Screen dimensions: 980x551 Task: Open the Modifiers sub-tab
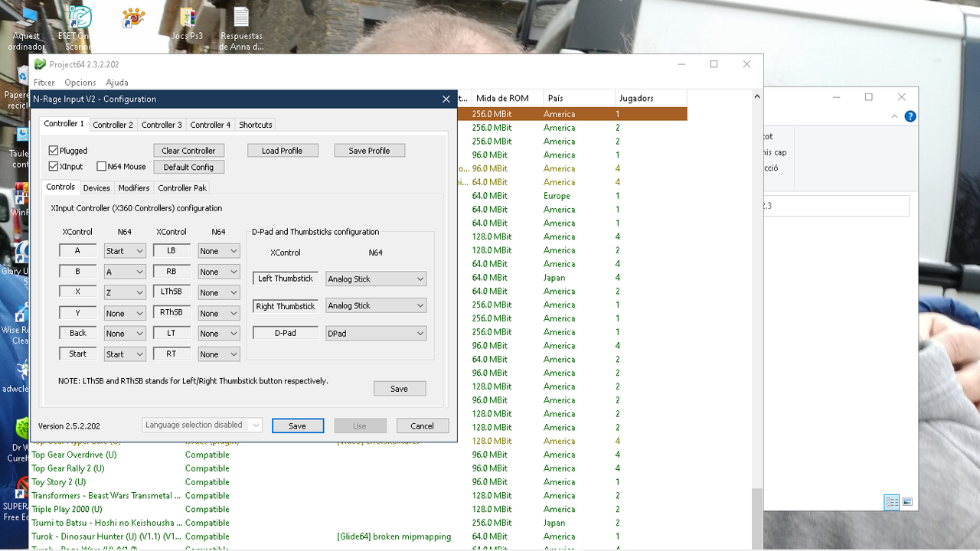click(x=134, y=187)
